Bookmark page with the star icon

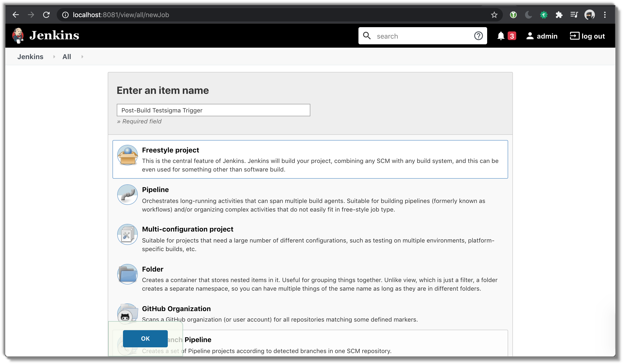pos(494,15)
